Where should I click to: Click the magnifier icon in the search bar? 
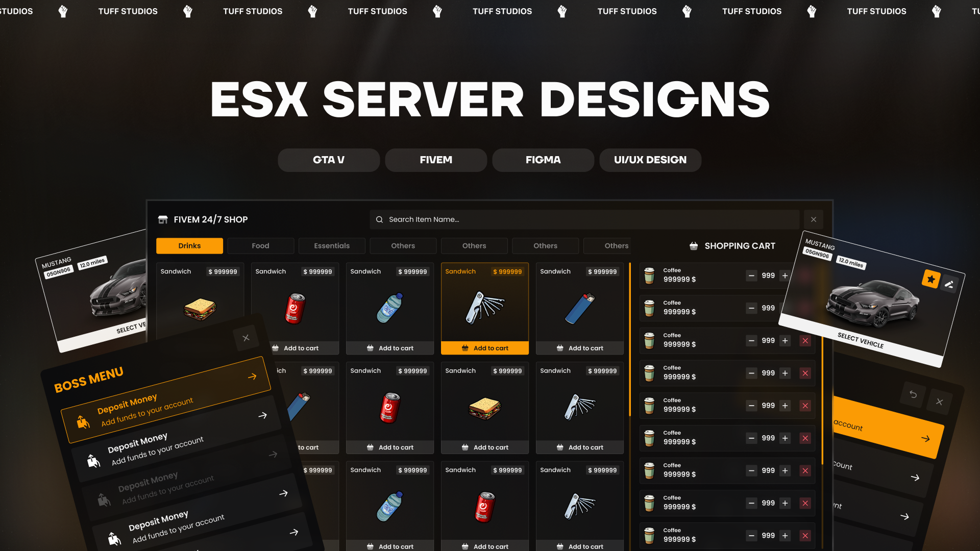click(379, 219)
